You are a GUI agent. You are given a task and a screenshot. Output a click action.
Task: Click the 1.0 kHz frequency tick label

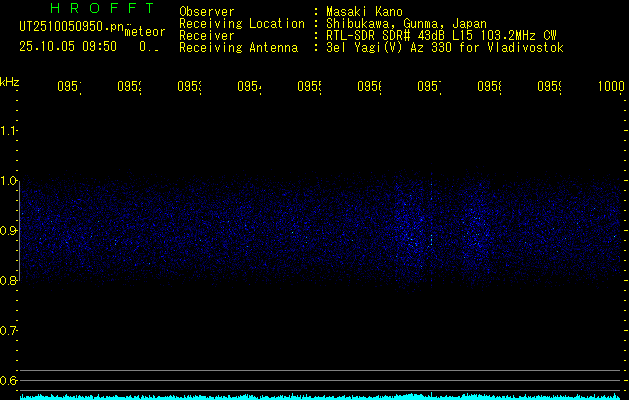[x=8, y=181]
